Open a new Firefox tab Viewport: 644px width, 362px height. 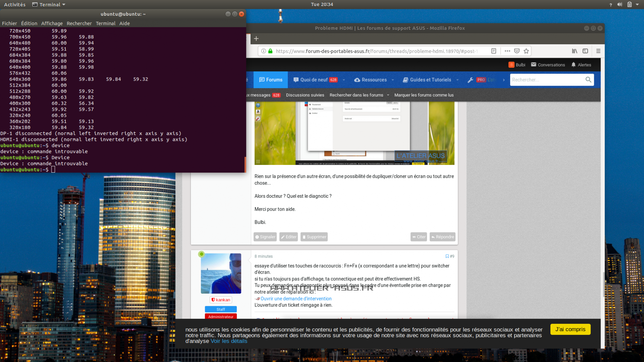click(256, 39)
